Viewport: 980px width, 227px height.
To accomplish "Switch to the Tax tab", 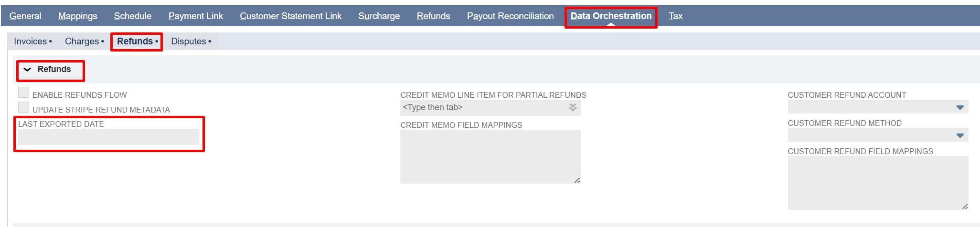I will [675, 16].
